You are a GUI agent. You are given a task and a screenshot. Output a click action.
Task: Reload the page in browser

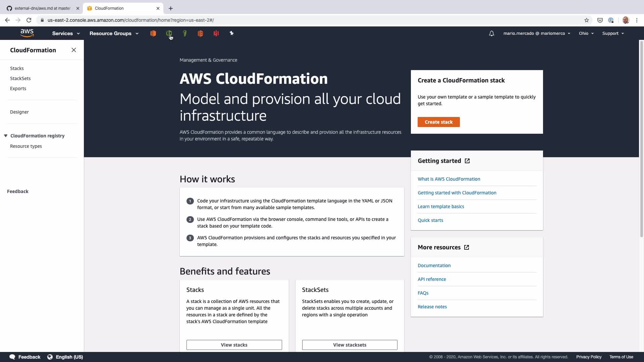tap(29, 20)
